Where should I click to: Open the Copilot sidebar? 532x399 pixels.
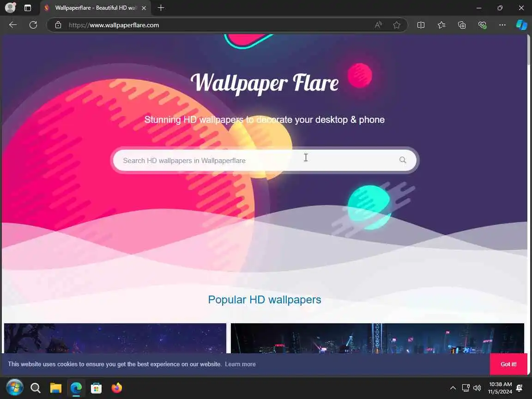(521, 25)
